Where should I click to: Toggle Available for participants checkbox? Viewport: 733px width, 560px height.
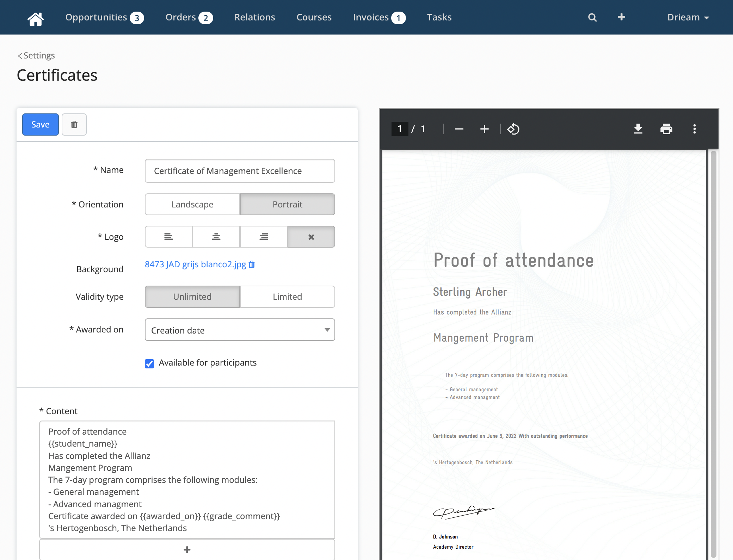(x=149, y=363)
